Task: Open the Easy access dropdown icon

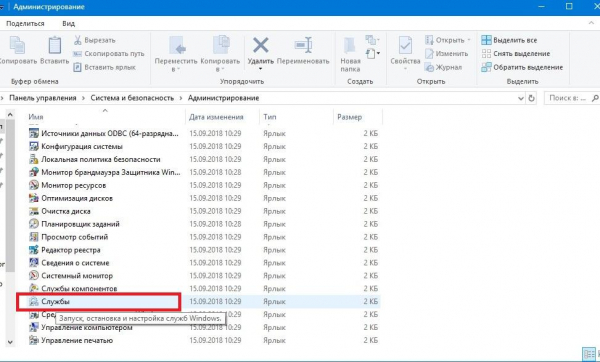Action: point(373,53)
